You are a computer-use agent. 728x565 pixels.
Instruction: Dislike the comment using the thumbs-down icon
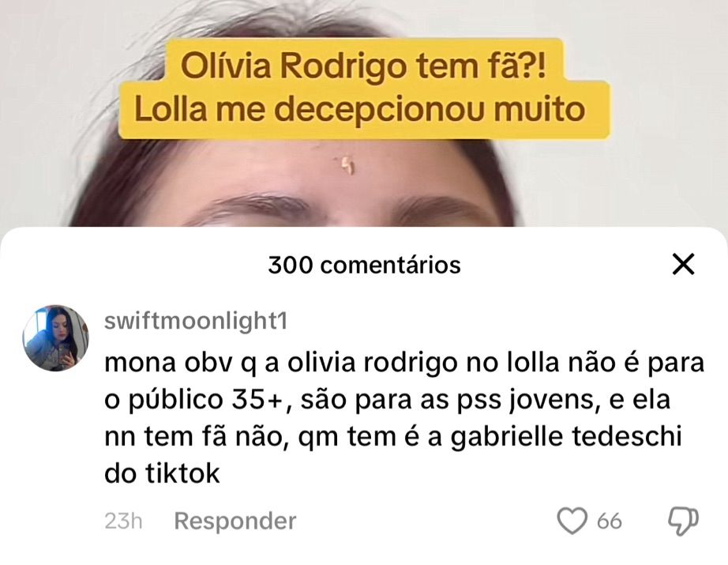[683, 522]
